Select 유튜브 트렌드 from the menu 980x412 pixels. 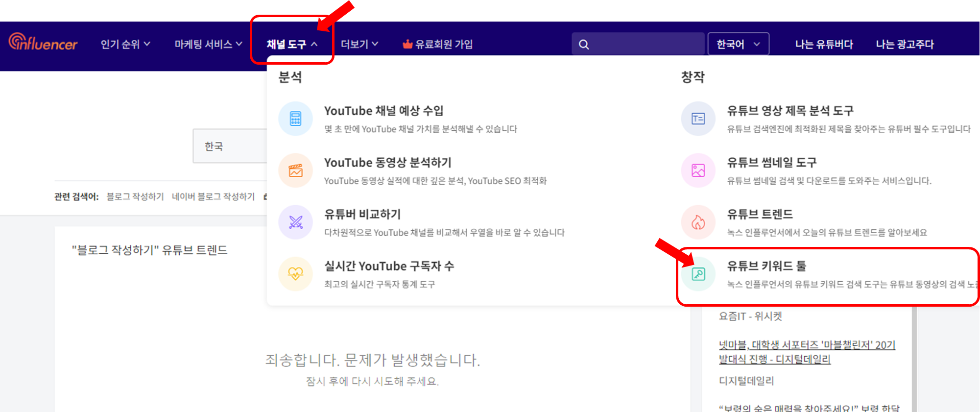(804, 223)
